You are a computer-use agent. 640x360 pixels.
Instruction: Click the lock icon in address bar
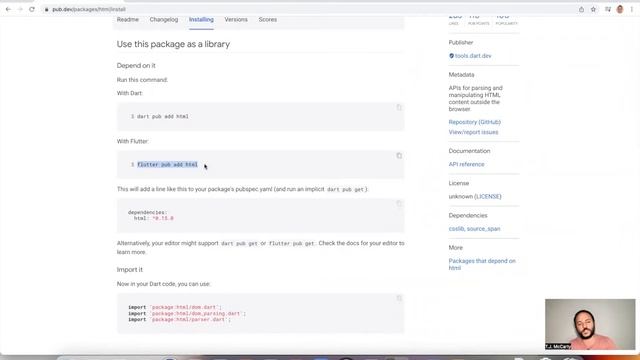pyautogui.click(x=47, y=9)
